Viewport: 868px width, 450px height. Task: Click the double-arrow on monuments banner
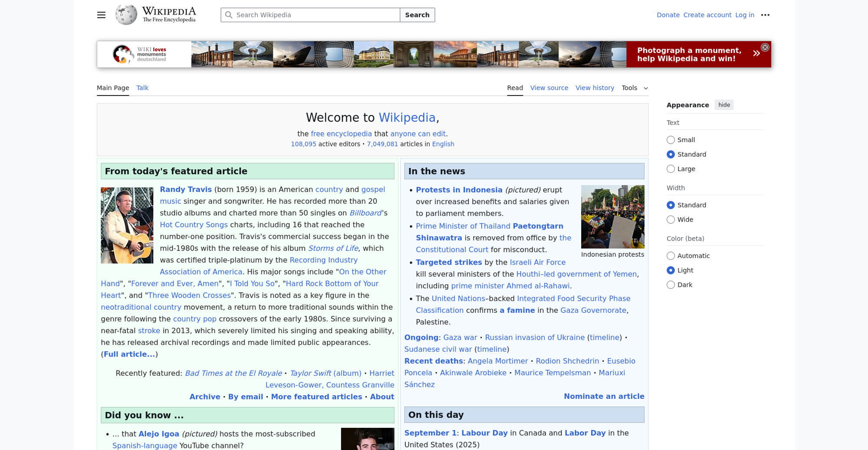pyautogui.click(x=756, y=53)
